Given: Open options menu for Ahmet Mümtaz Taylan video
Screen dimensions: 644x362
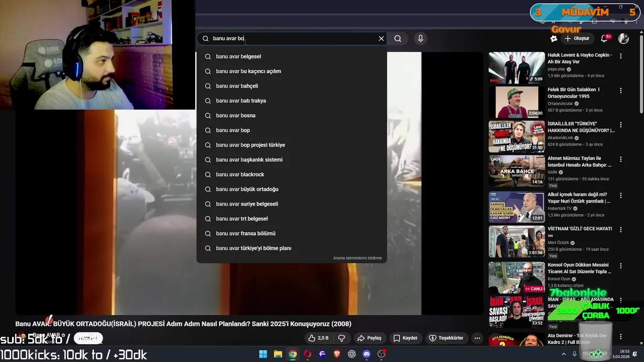Looking at the screenshot, I should (621, 159).
